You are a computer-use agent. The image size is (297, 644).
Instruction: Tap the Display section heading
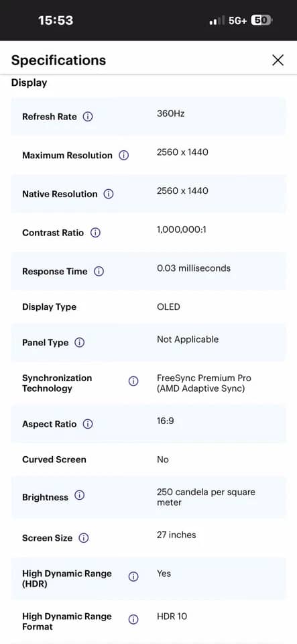point(29,83)
